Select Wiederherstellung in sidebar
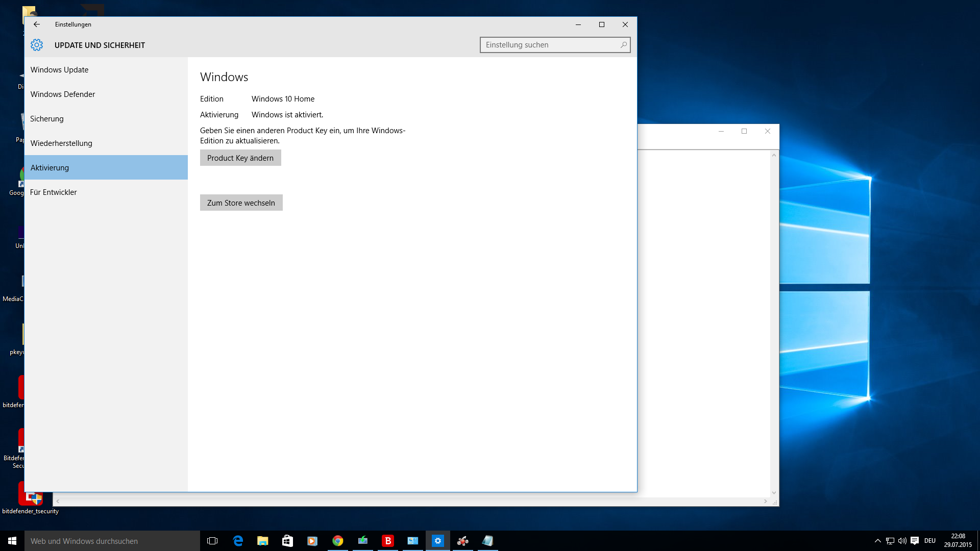 click(x=61, y=143)
